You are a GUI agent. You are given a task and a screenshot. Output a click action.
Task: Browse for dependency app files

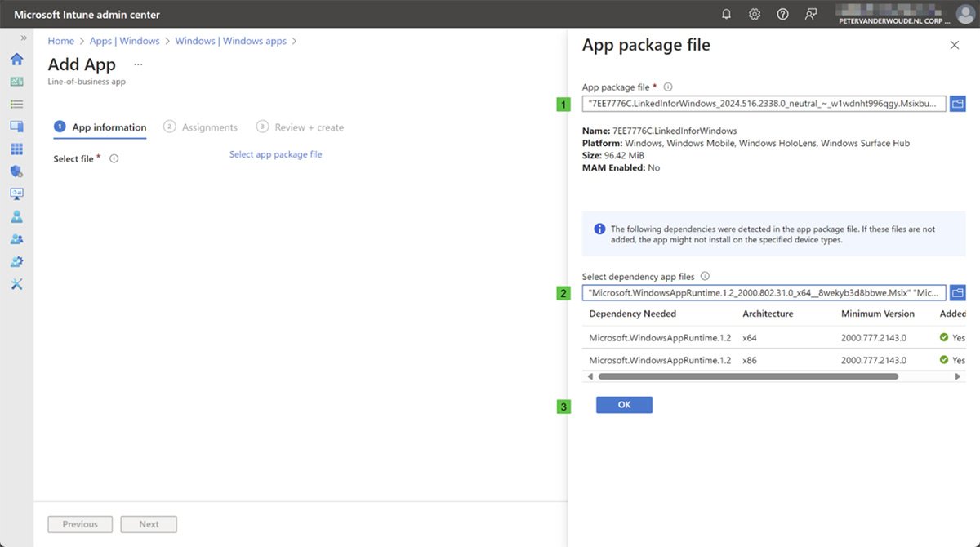pyautogui.click(x=957, y=292)
